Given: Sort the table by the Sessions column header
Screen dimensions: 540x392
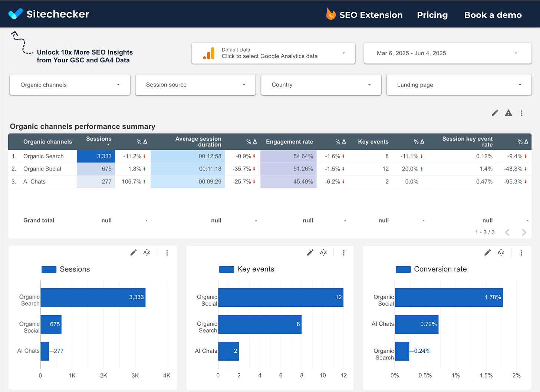Looking at the screenshot, I should point(99,141).
